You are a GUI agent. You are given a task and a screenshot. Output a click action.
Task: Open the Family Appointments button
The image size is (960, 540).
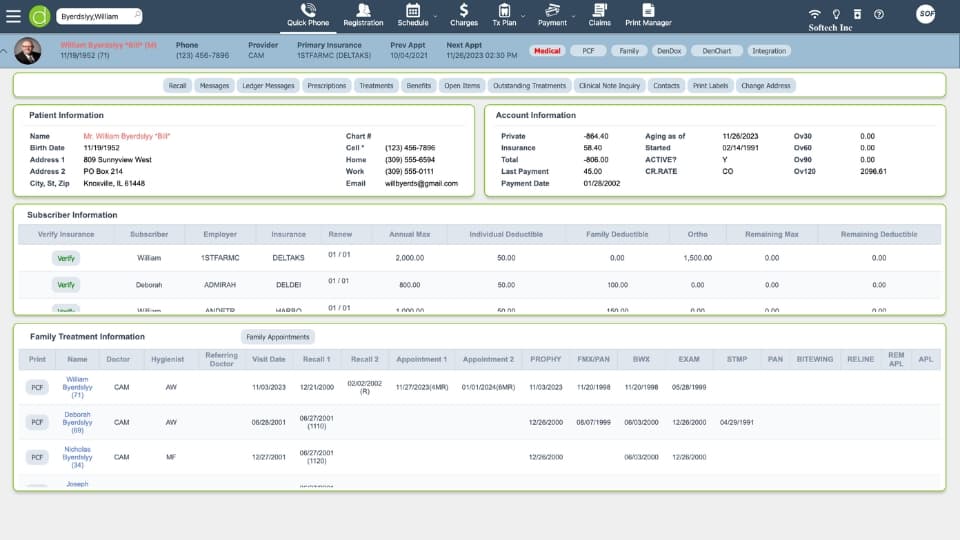point(278,337)
